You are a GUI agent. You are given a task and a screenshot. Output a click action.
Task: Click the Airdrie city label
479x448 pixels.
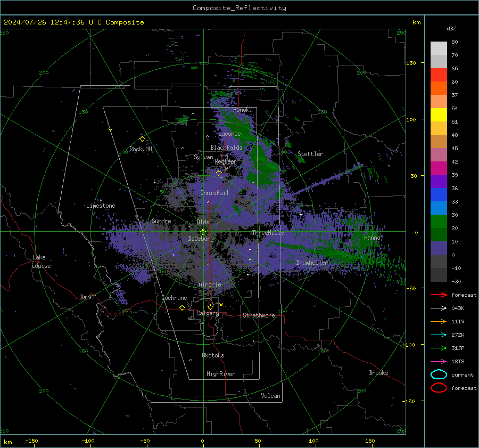click(210, 284)
